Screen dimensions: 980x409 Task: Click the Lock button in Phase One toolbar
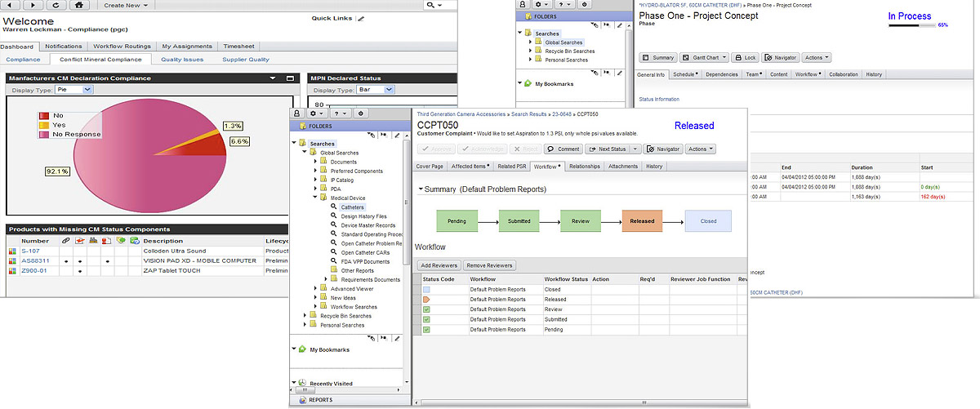(x=745, y=58)
